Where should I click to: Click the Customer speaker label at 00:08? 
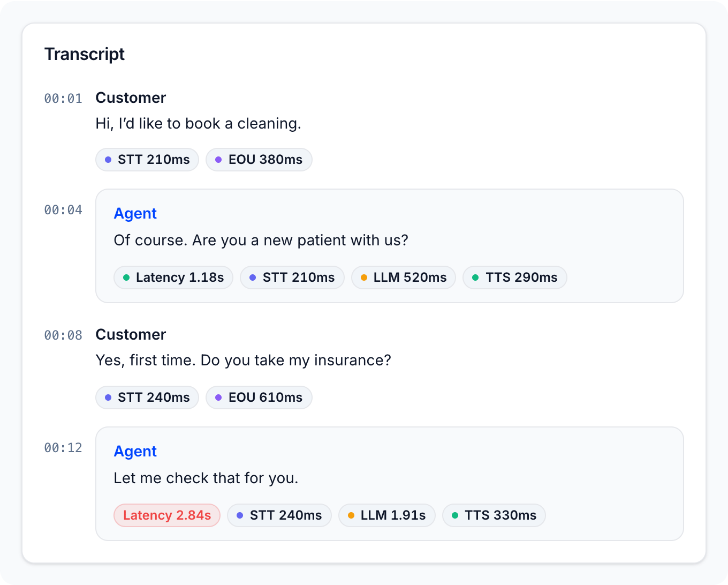(x=131, y=334)
